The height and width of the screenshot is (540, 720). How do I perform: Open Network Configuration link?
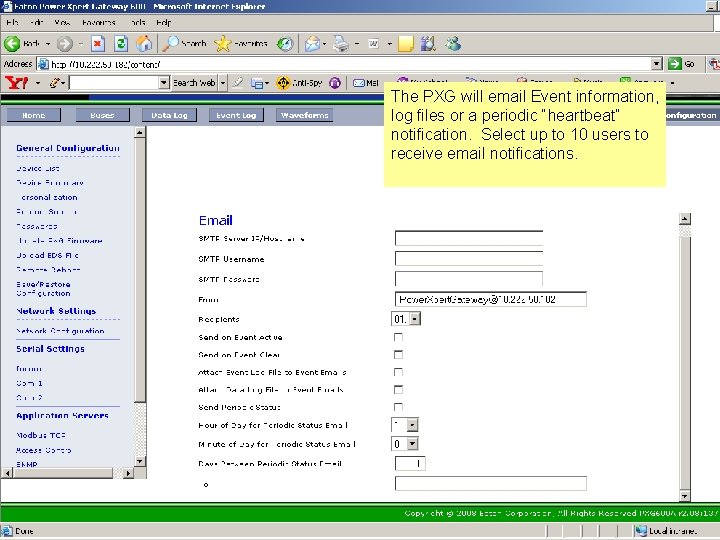pos(60,331)
